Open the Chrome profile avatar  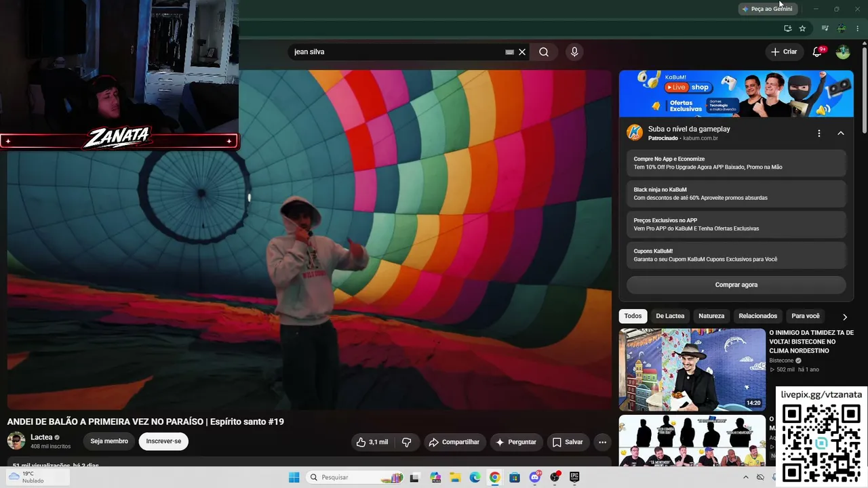tap(842, 28)
